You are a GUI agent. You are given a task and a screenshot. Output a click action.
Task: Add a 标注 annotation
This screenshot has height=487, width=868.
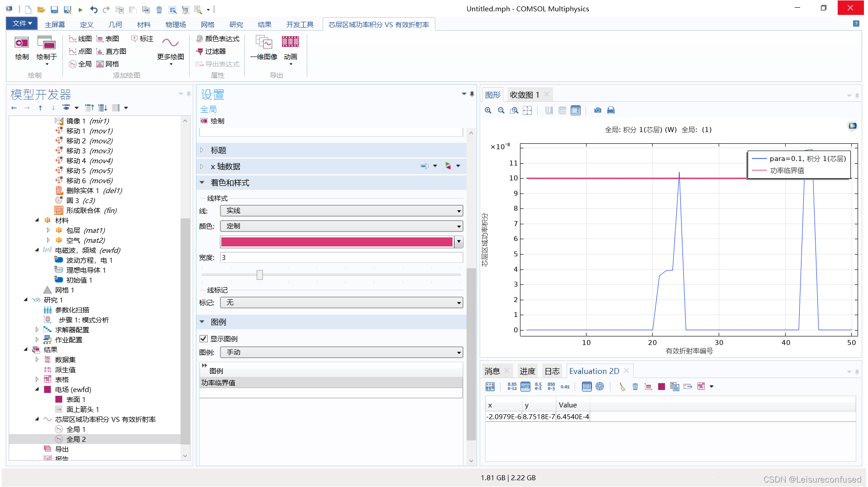(x=142, y=39)
